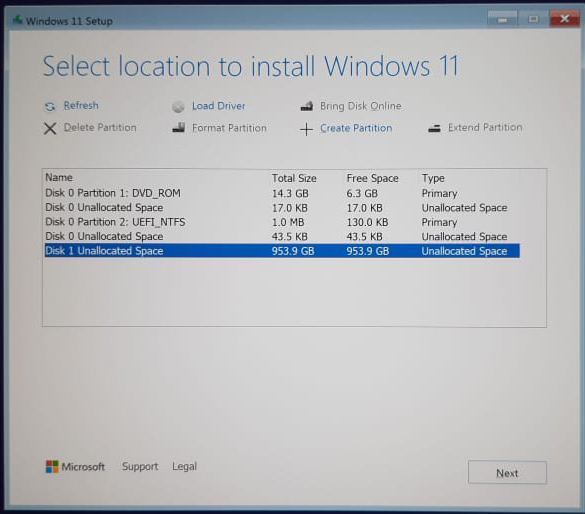This screenshot has height=514, width=585.
Task: Click the Primary type of UEFI_NTFS row
Action: 439,222
